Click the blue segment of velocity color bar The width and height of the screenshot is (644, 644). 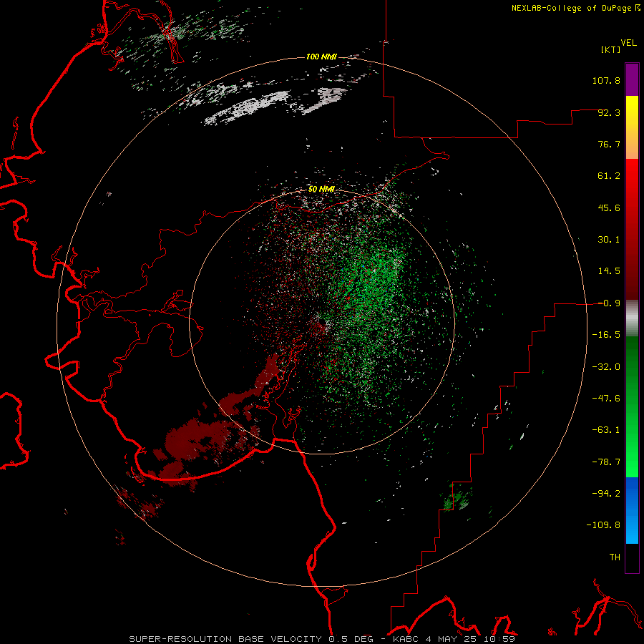click(632, 510)
